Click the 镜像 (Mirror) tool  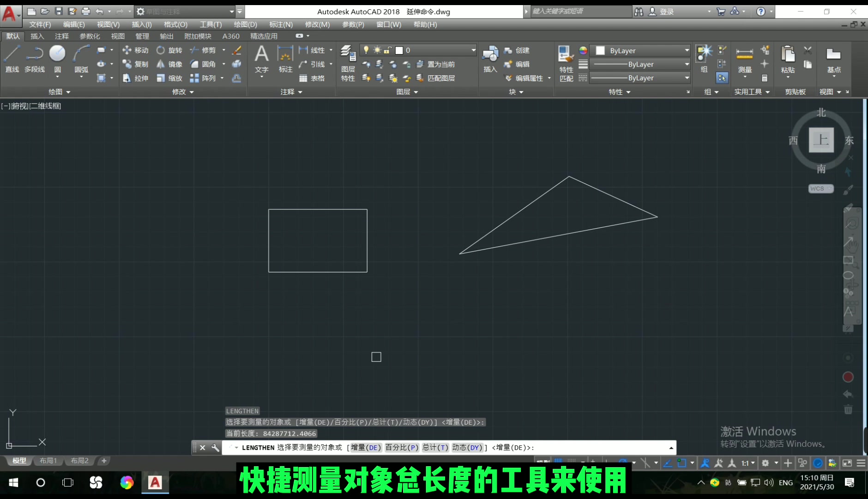pos(169,64)
